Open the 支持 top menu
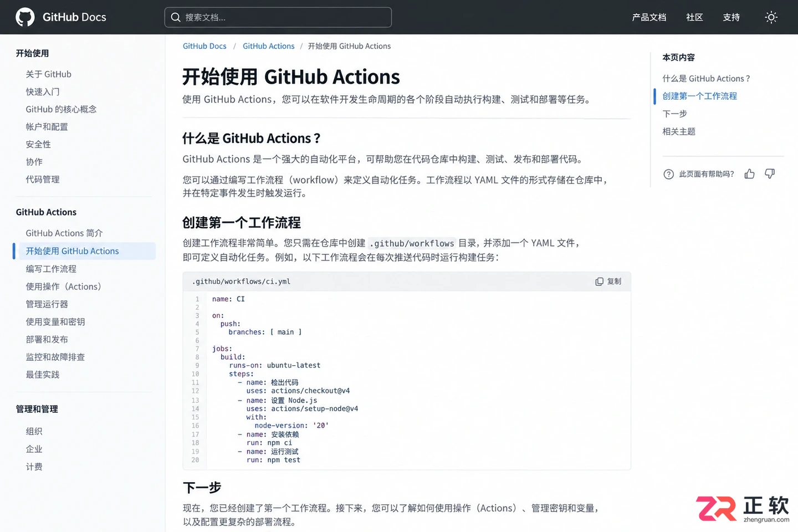 click(731, 17)
